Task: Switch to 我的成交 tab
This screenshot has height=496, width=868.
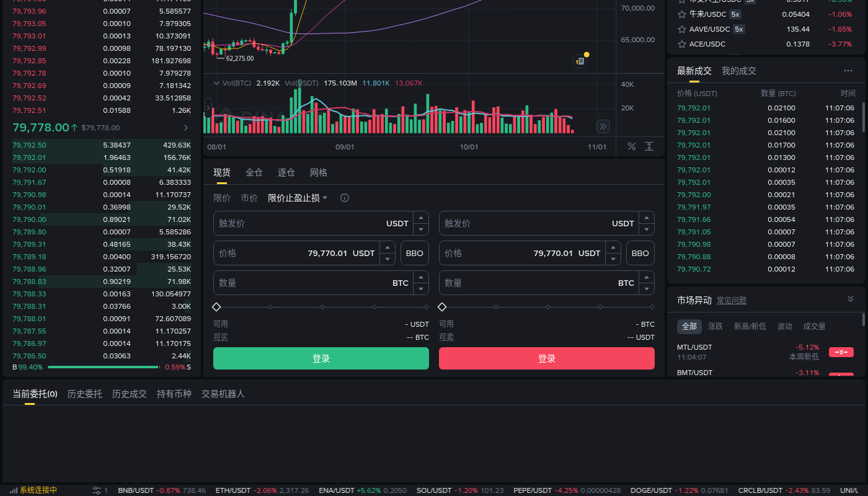Action: tap(739, 71)
